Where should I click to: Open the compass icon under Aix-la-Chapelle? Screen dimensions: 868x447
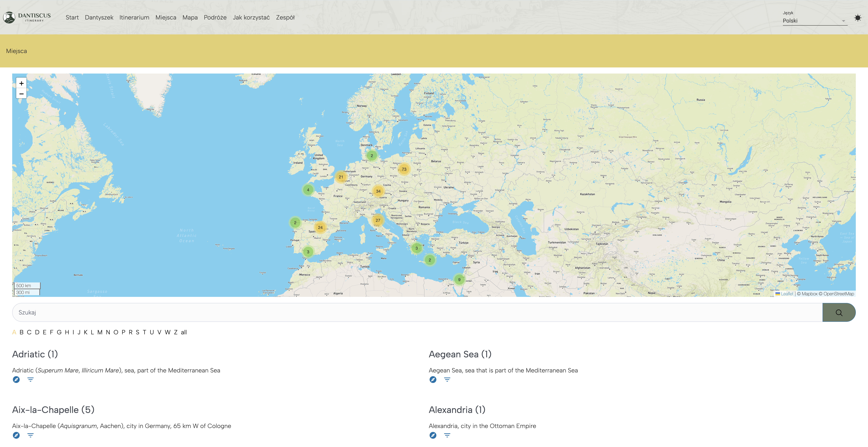coord(16,435)
